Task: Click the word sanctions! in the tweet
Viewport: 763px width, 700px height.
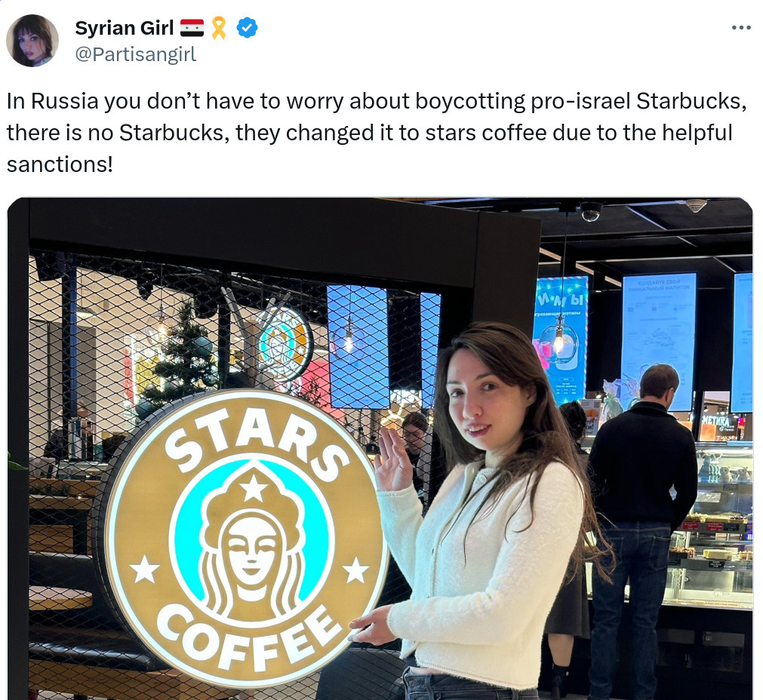Action: [x=60, y=164]
